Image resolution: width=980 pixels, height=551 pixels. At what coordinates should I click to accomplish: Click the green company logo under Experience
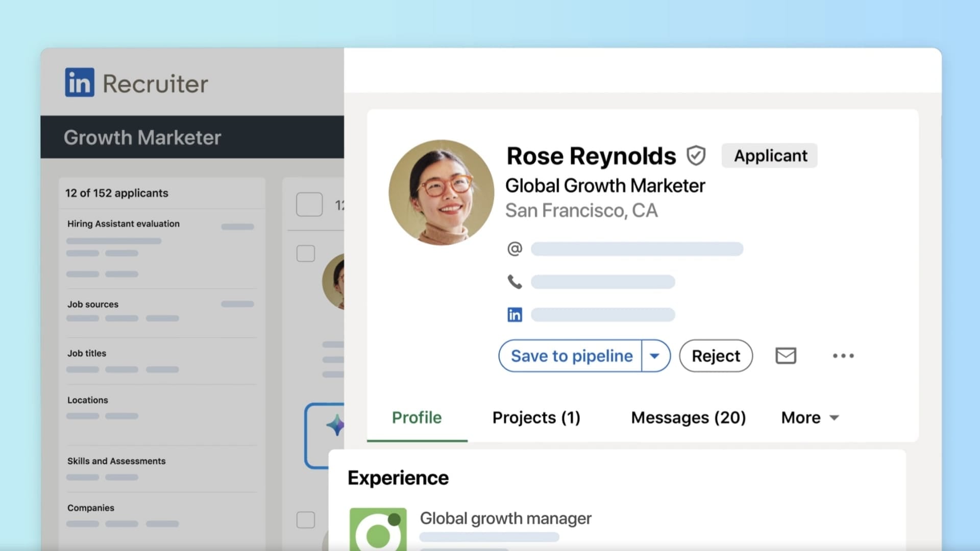pos(378,529)
